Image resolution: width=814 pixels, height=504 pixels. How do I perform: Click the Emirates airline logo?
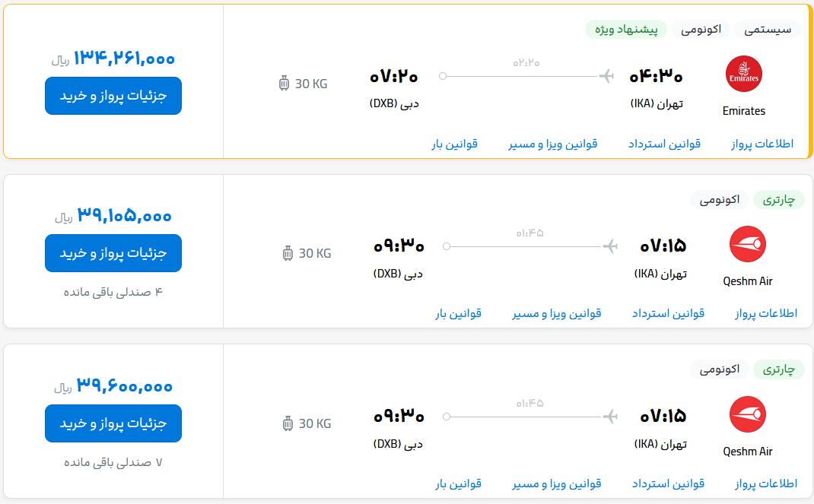point(743,74)
